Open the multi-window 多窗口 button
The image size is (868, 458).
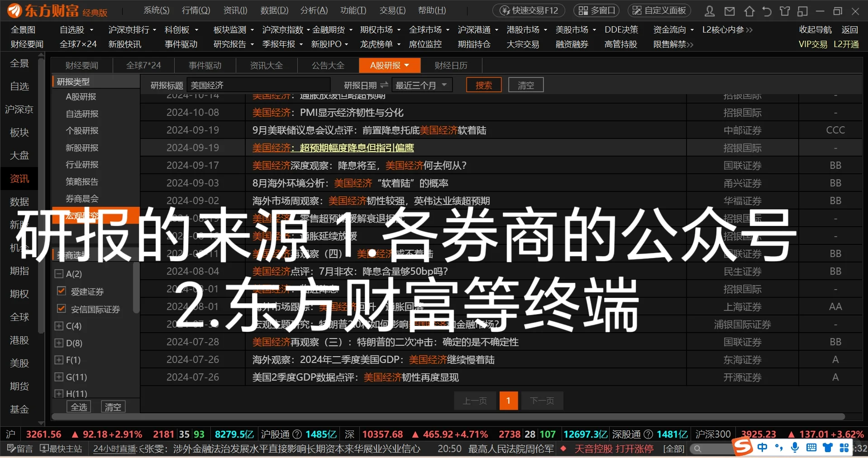(x=597, y=10)
